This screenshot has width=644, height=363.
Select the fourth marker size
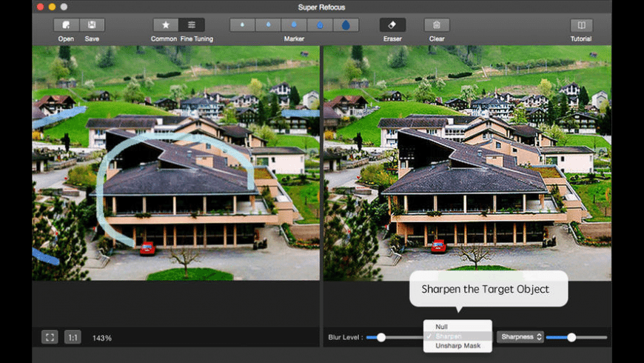click(320, 25)
